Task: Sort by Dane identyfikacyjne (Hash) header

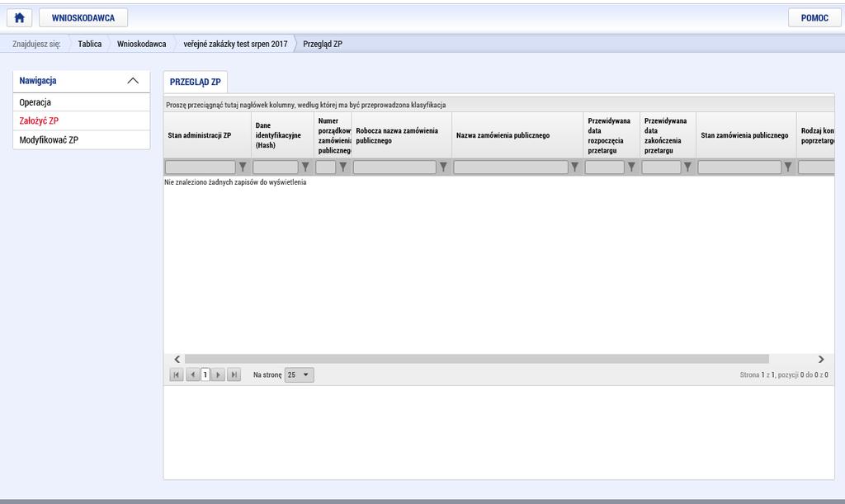Action: [282, 135]
